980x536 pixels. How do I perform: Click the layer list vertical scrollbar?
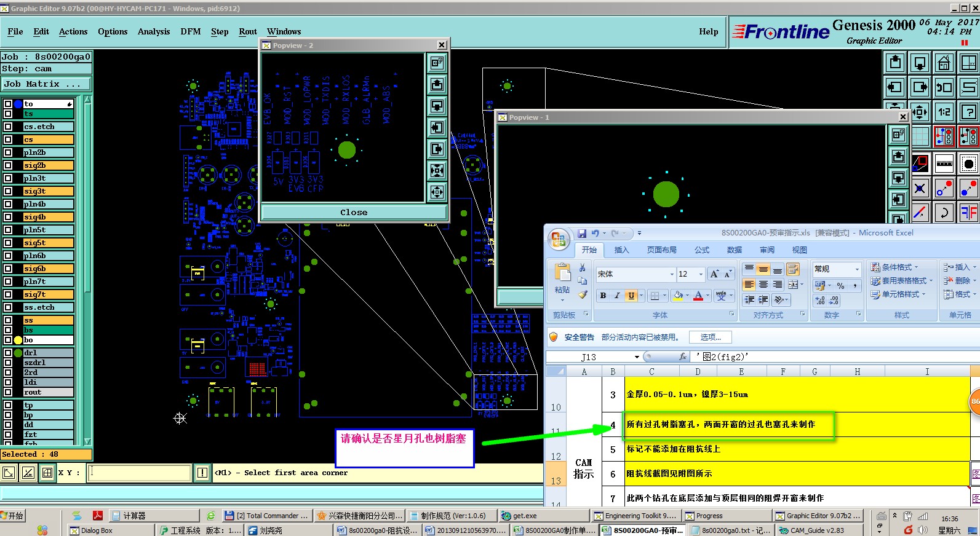(87, 270)
